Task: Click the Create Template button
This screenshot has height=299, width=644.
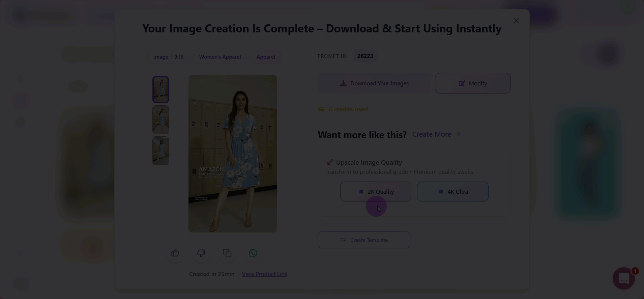Action: coord(364,240)
